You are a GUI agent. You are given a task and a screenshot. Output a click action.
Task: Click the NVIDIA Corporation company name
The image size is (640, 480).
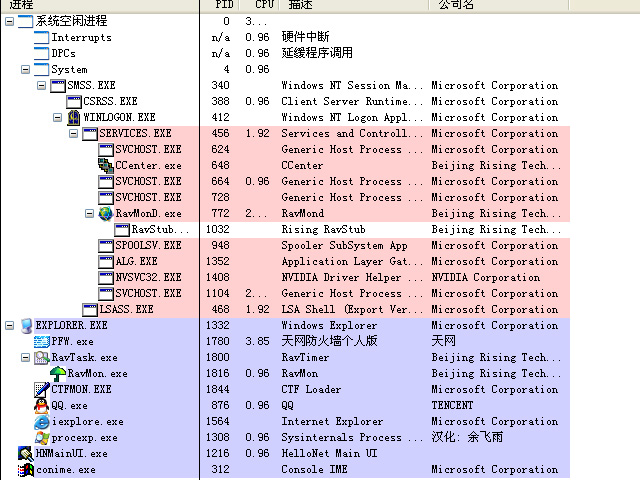(486, 278)
